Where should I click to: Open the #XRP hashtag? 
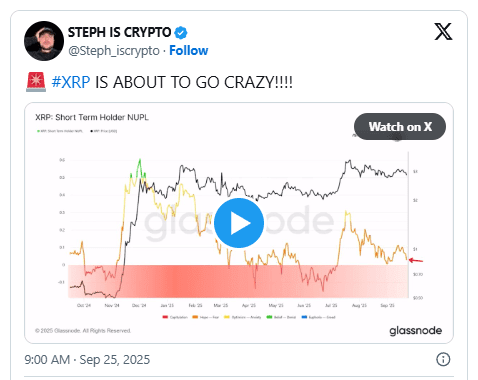pos(71,82)
